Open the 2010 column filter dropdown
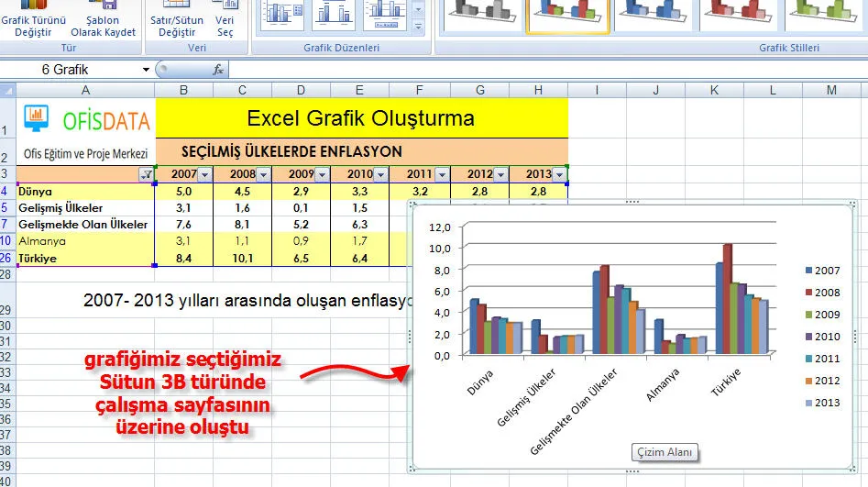This screenshot has height=487, width=868. coord(379,174)
